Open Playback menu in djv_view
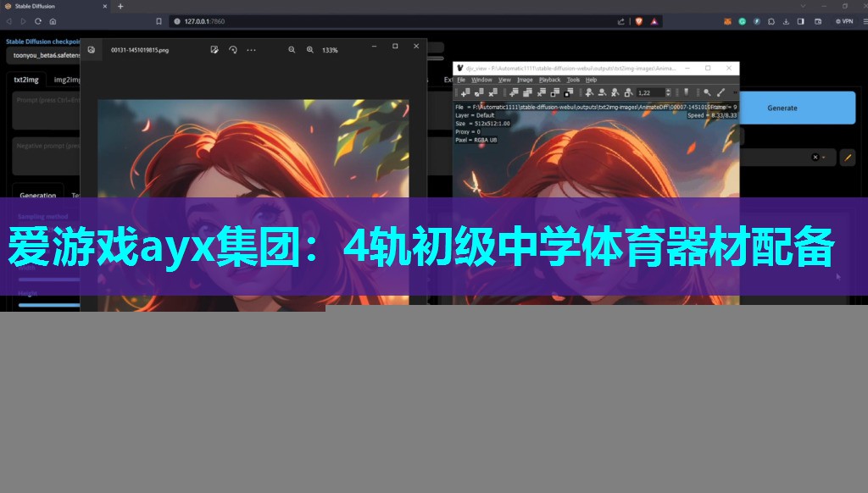Screen dimensions: 868x493 coord(549,80)
